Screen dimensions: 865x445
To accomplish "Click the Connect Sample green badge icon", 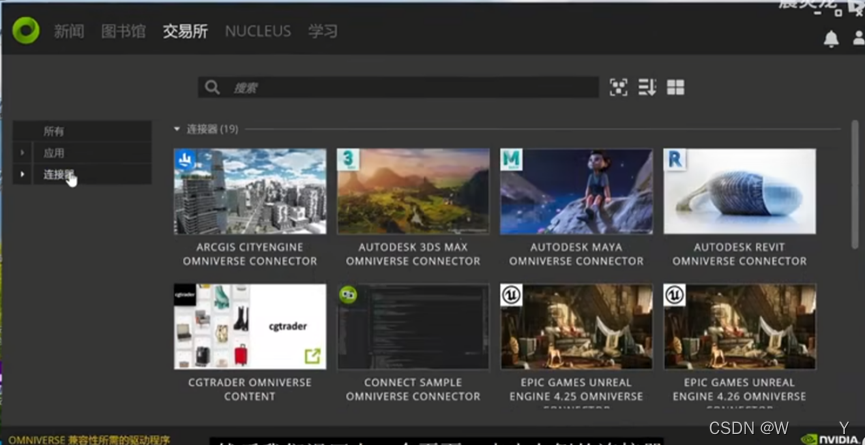I will pos(348,295).
